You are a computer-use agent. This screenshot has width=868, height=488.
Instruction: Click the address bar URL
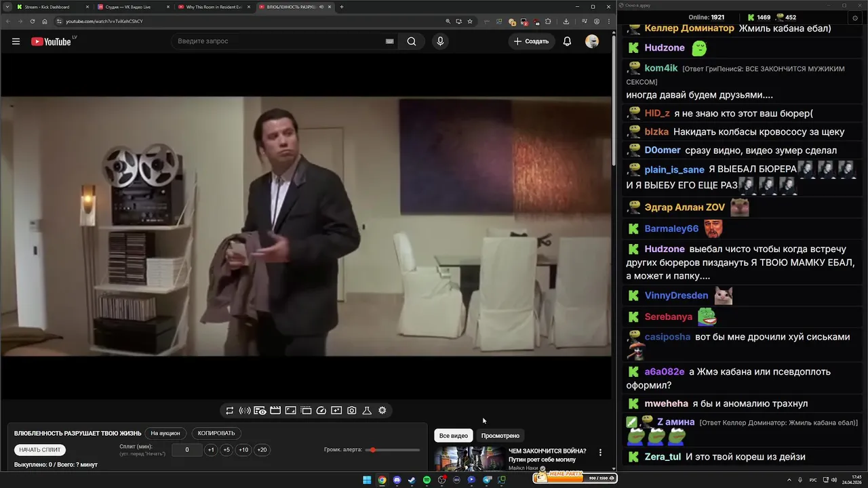104,21
